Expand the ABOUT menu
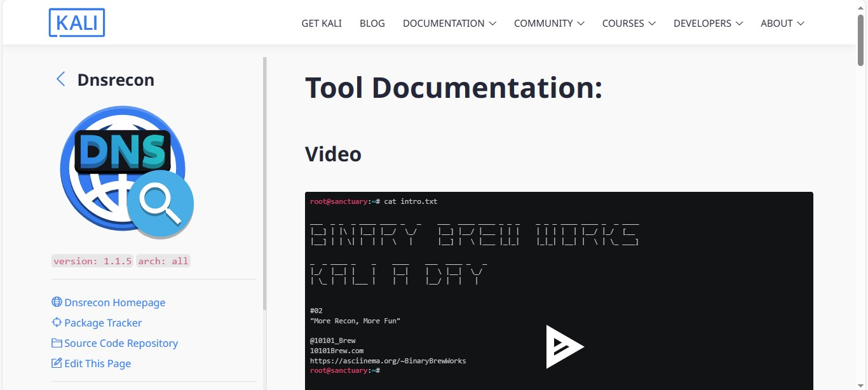The image size is (868, 390). pos(782,23)
